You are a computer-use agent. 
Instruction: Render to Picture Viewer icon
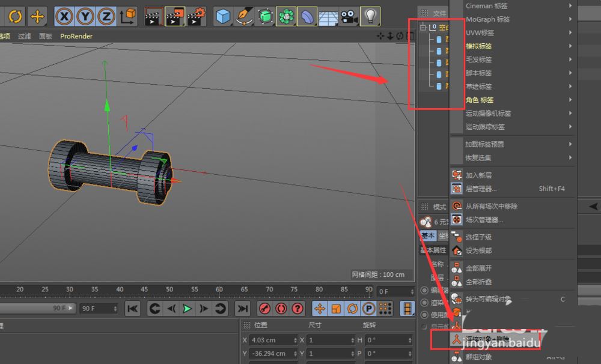coord(175,16)
